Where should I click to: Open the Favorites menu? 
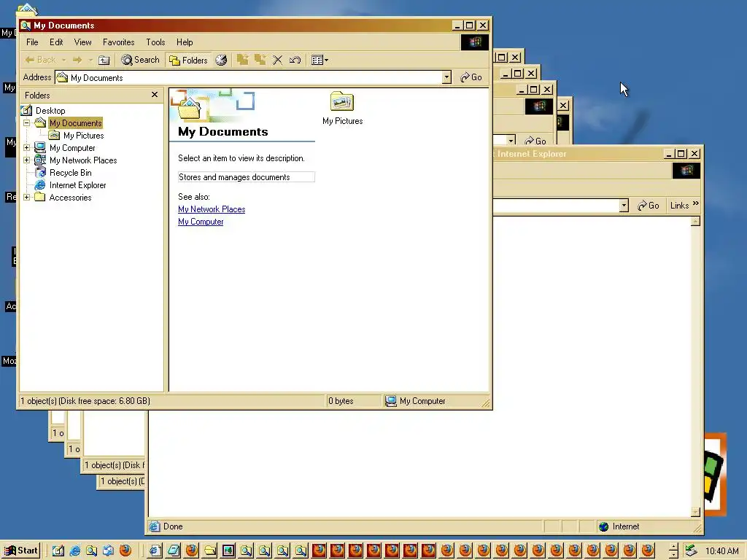point(119,42)
